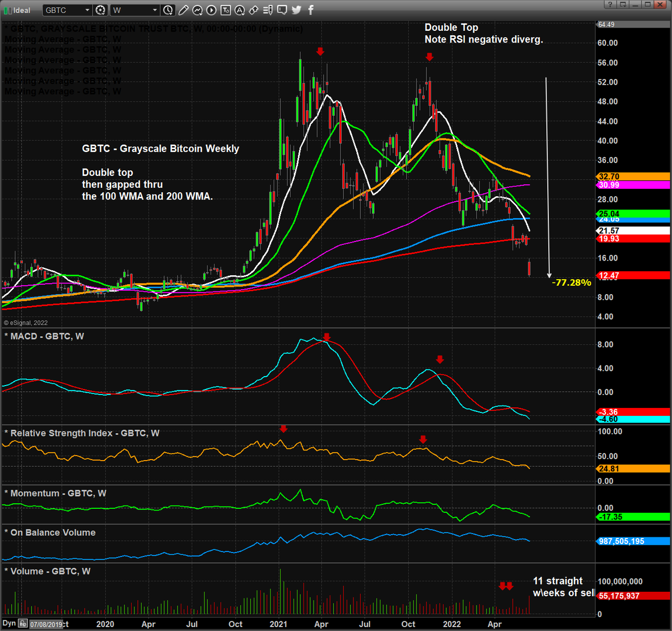Click the MACD value label -4.60

click(x=633, y=419)
